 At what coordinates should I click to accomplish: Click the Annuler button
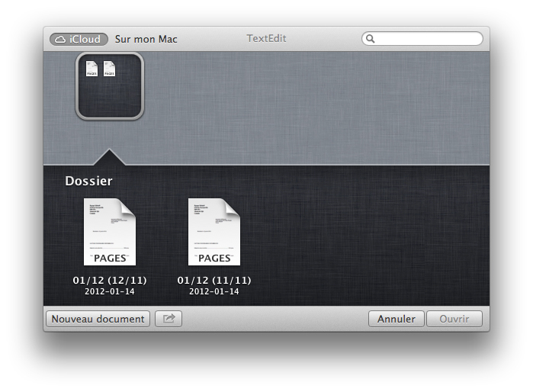click(x=396, y=319)
